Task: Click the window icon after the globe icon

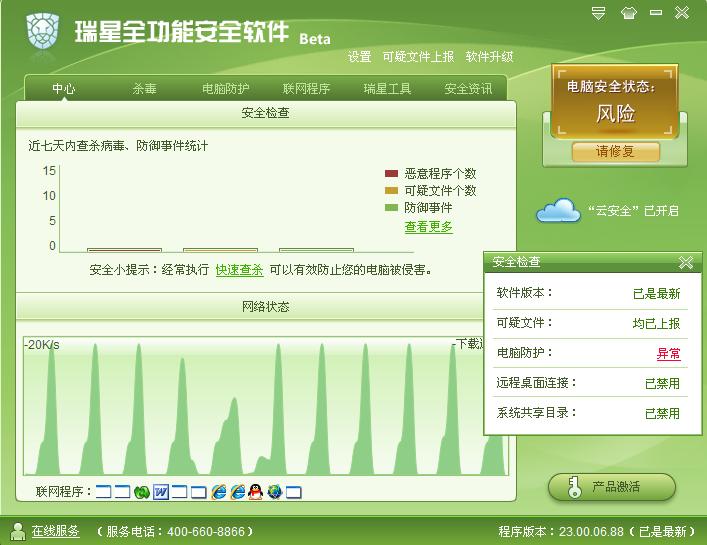Action: coord(294,492)
